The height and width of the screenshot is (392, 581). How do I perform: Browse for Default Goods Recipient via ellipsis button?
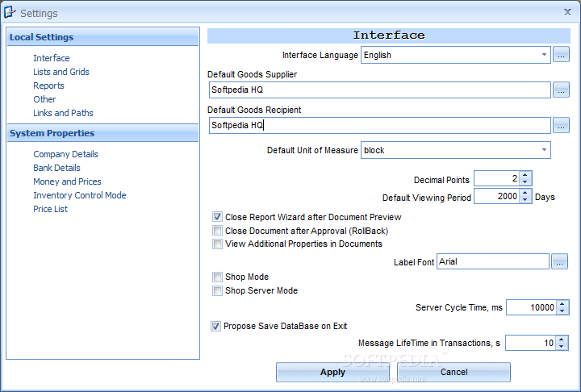(x=561, y=125)
